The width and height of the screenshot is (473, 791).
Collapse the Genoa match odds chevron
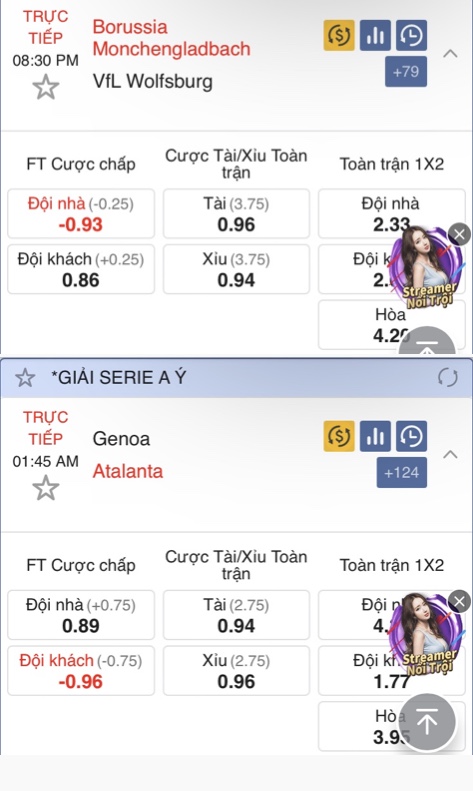pos(450,455)
